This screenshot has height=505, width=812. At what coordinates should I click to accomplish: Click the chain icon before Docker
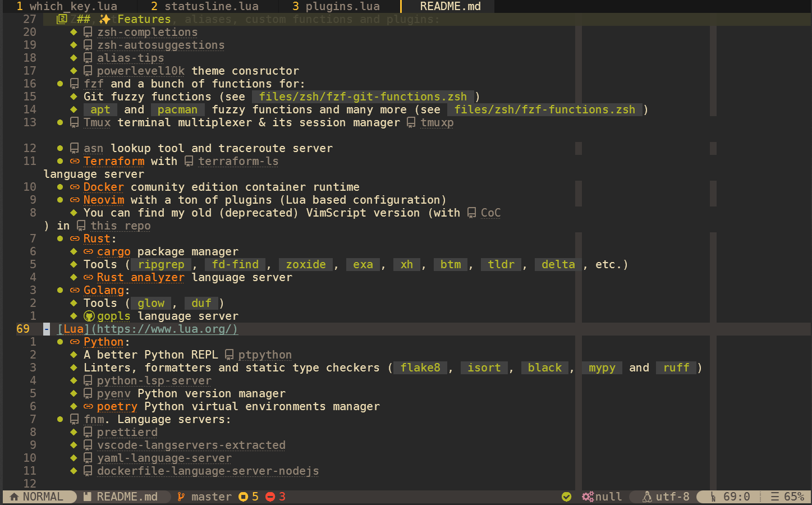point(75,187)
